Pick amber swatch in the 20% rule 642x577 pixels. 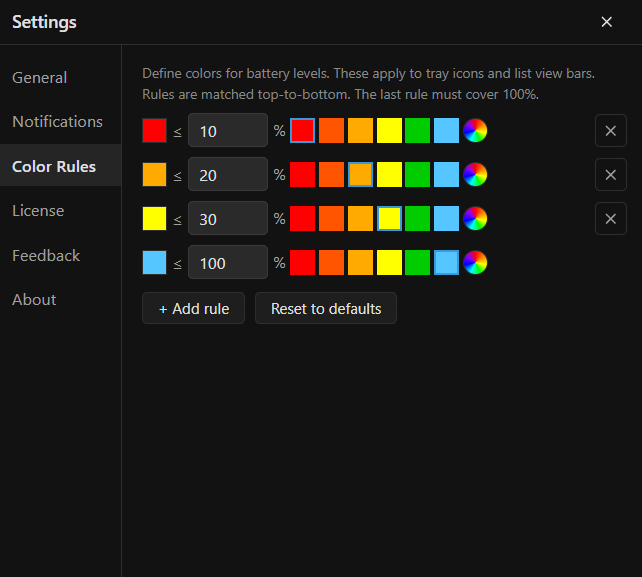[360, 174]
